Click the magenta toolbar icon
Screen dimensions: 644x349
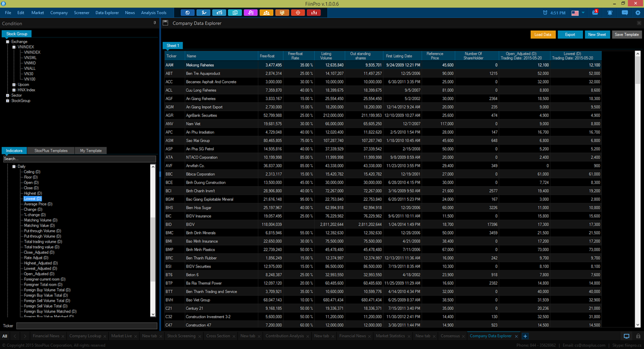[x=251, y=13]
